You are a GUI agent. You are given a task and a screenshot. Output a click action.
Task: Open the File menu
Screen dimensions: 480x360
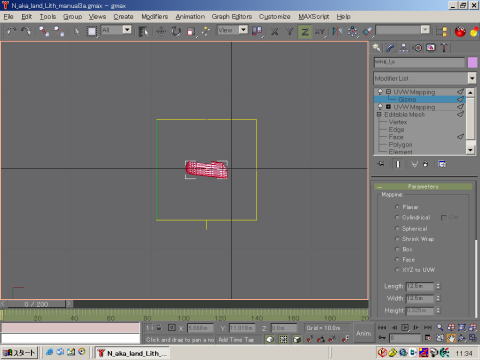(8, 16)
